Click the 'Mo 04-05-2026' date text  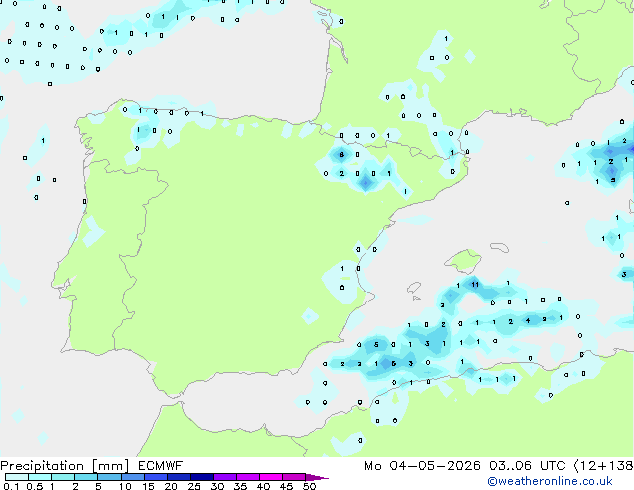tap(422, 466)
